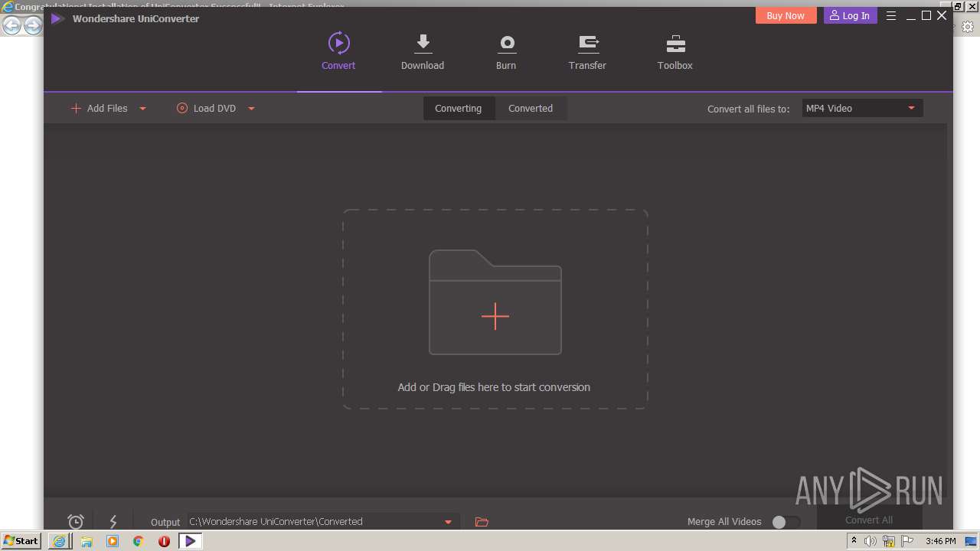Click Add Files button
This screenshot has height=551, width=980.
(x=100, y=108)
